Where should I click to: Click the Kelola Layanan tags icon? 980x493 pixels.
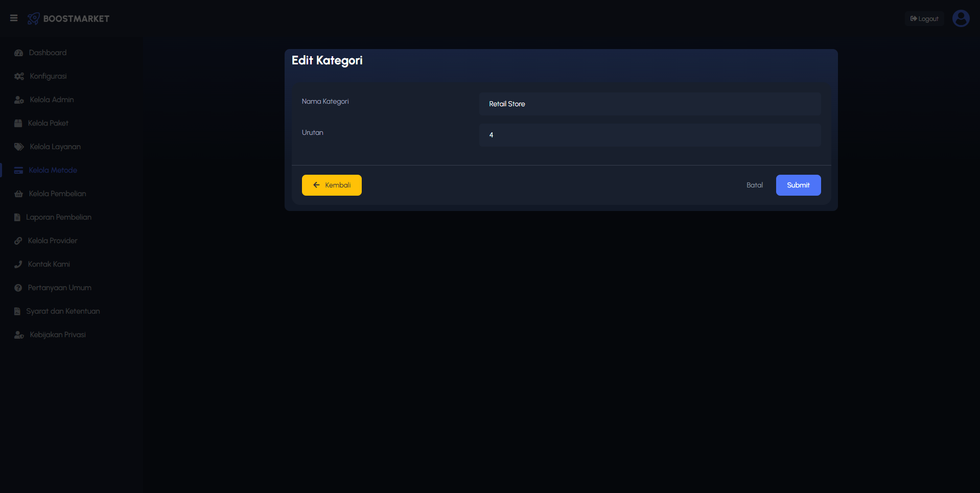pos(19,147)
